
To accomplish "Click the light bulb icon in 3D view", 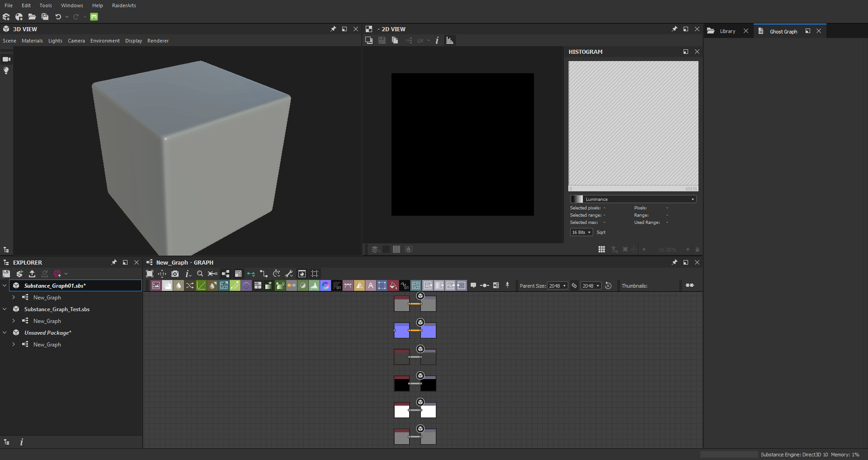I will point(6,71).
